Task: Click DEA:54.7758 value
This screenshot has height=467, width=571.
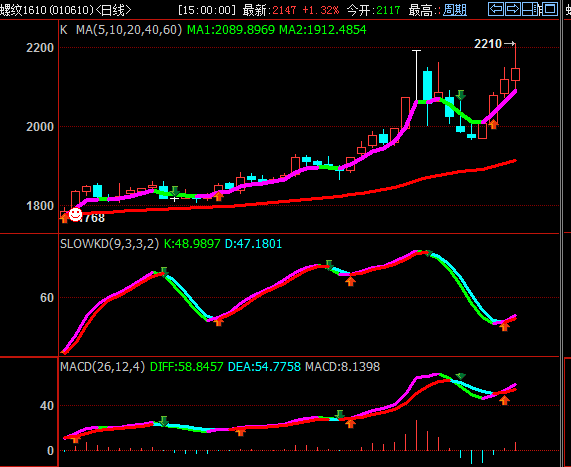Action: pyautogui.click(x=264, y=366)
